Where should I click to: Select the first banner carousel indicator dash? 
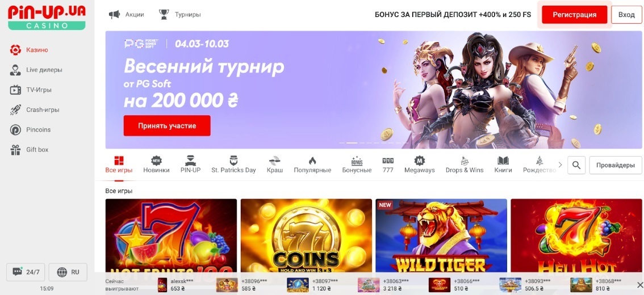tap(342, 143)
